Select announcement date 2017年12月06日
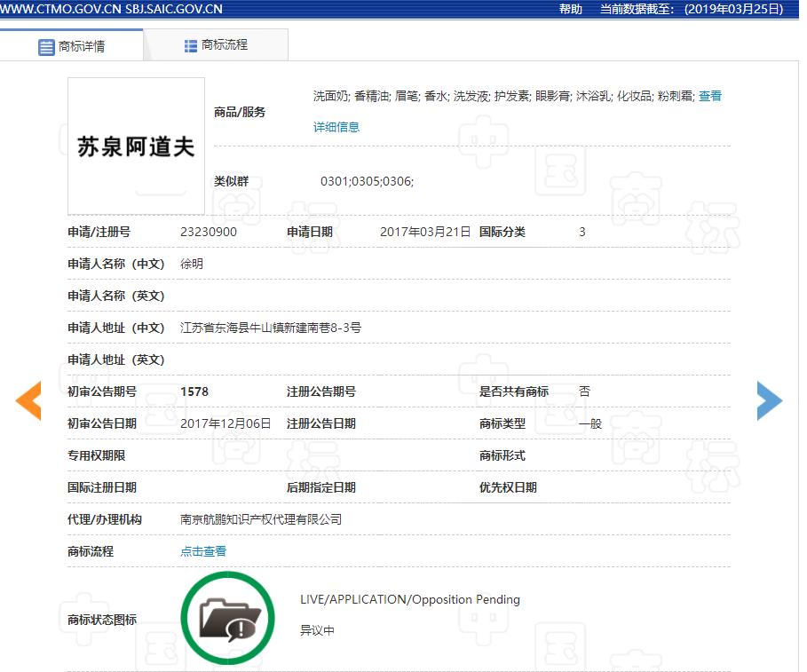Screen dimensions: 807x672 coord(225,423)
